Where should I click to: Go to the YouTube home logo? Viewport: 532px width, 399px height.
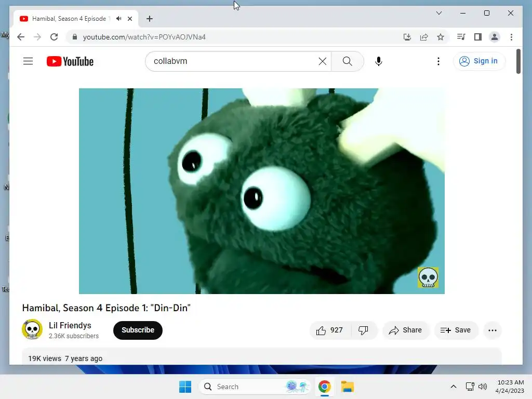click(70, 61)
